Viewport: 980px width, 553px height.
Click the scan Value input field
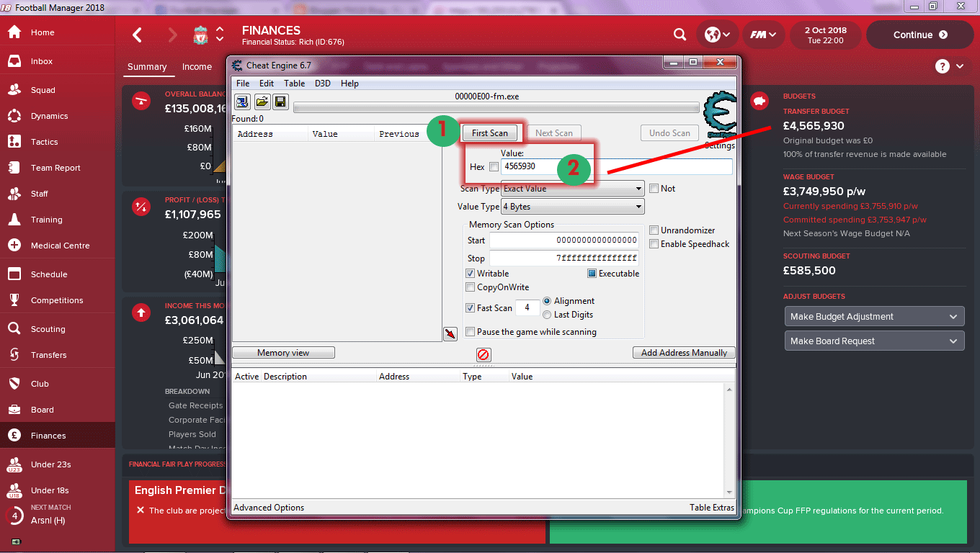tap(617, 166)
